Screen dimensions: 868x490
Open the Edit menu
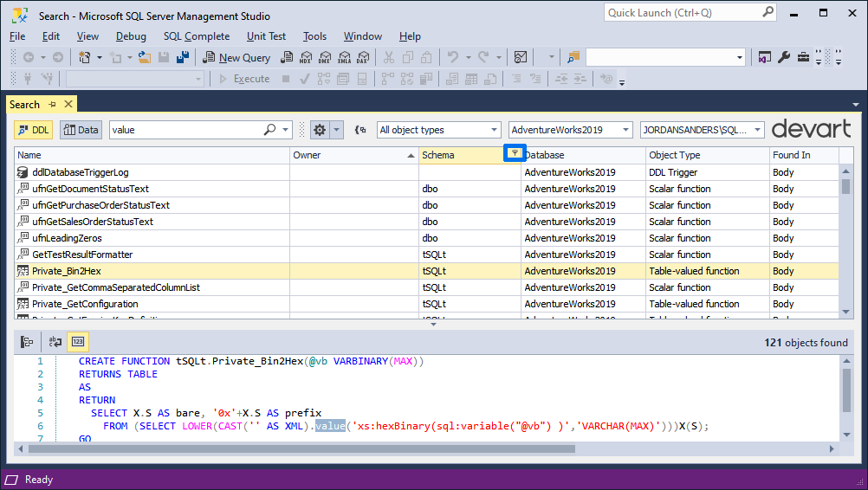click(x=51, y=36)
